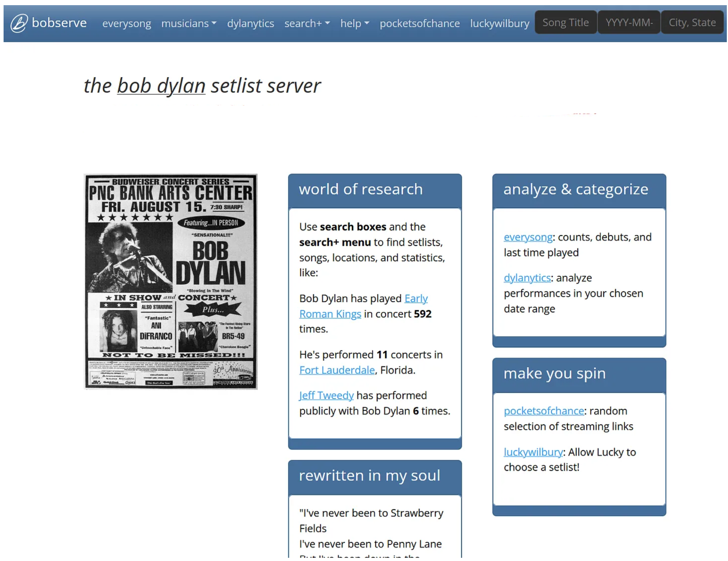The width and height of the screenshot is (728, 561).
Task: Click everysong link in analyze panel
Action: tap(528, 237)
